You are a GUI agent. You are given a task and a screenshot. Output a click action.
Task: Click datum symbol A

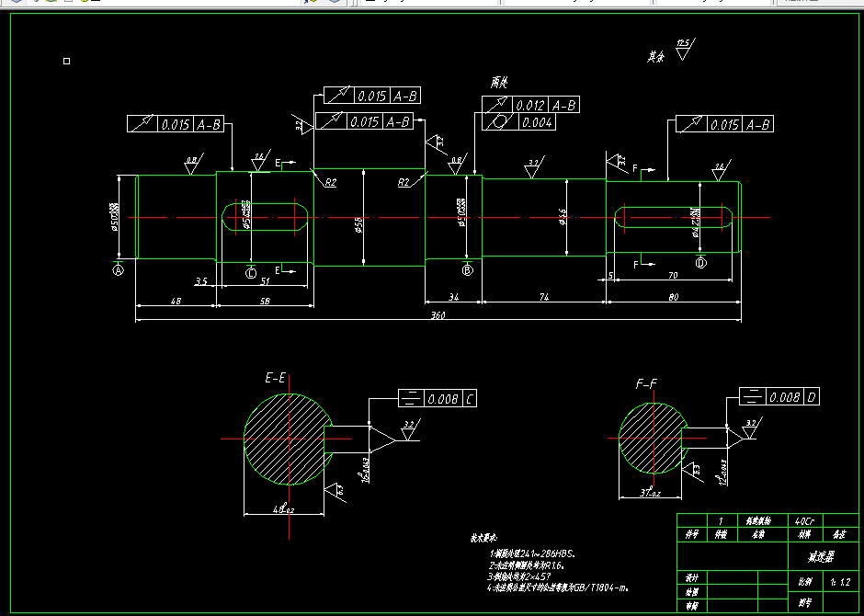[118, 270]
